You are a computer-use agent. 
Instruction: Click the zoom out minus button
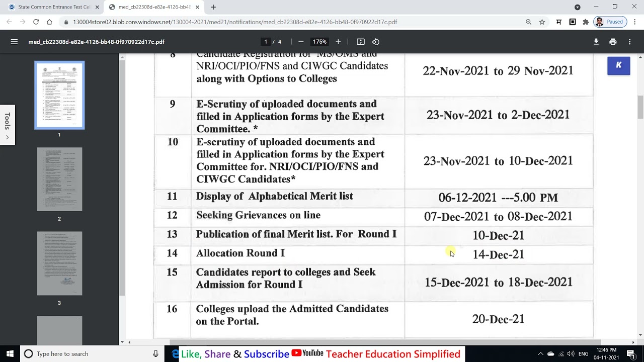(x=301, y=42)
